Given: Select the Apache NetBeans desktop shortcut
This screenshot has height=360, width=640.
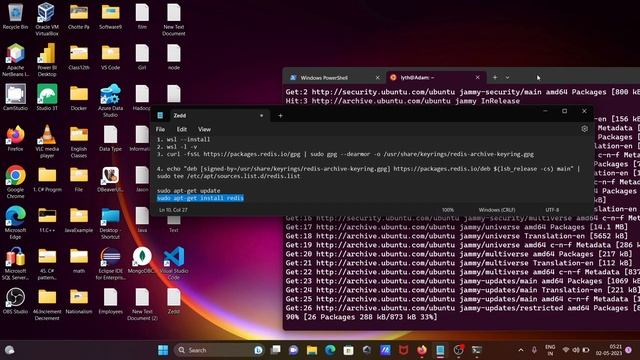Looking at the screenshot, I should [x=16, y=60].
